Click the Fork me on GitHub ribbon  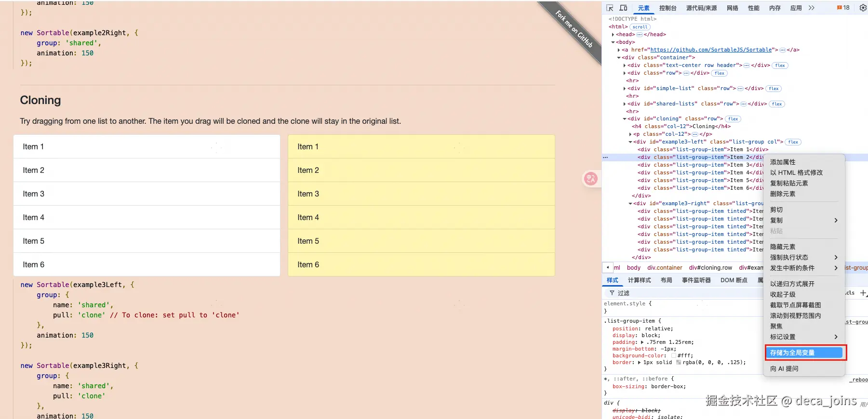click(574, 29)
